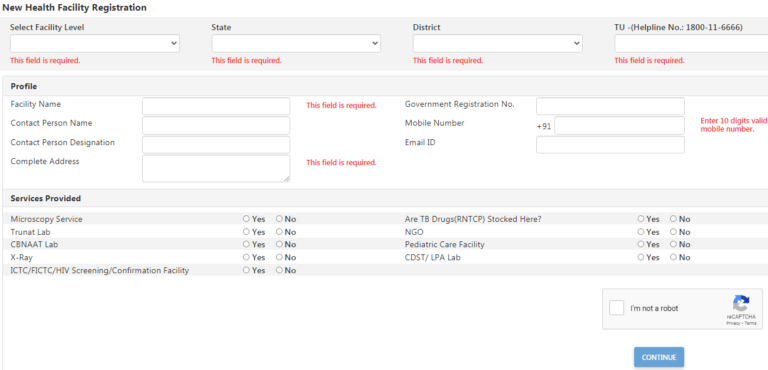Viewport: 768px width, 370px height.
Task: Select No for Trunat Lab
Action: pyautogui.click(x=279, y=232)
